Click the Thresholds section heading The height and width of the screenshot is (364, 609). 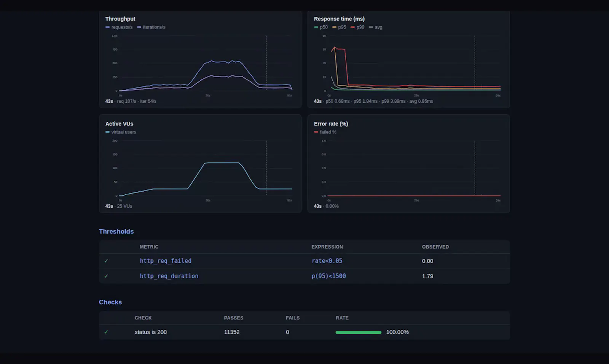click(x=116, y=232)
